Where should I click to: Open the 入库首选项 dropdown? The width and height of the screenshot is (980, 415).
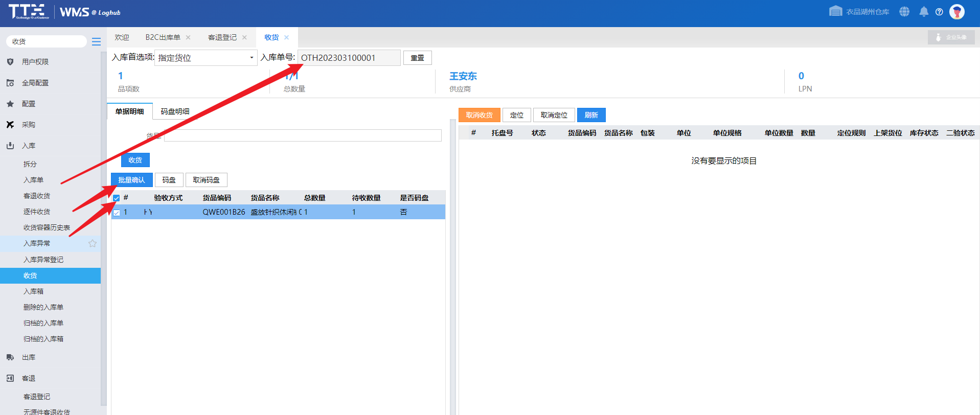coord(206,58)
